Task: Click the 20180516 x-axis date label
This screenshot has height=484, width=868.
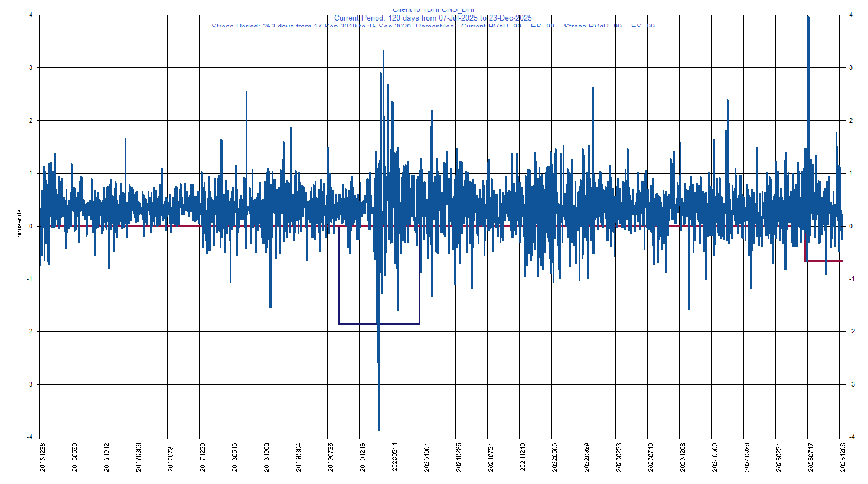Action: pos(234,457)
